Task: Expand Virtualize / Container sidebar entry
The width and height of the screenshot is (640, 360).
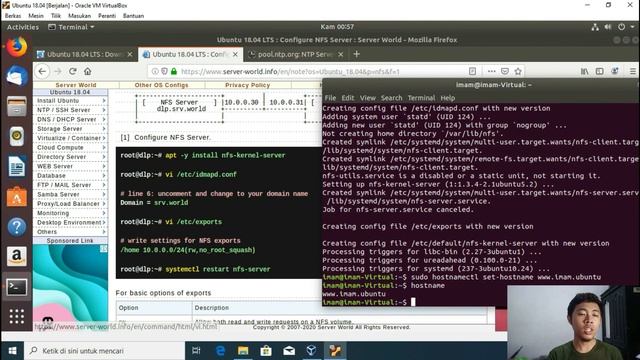Action: tap(71, 138)
